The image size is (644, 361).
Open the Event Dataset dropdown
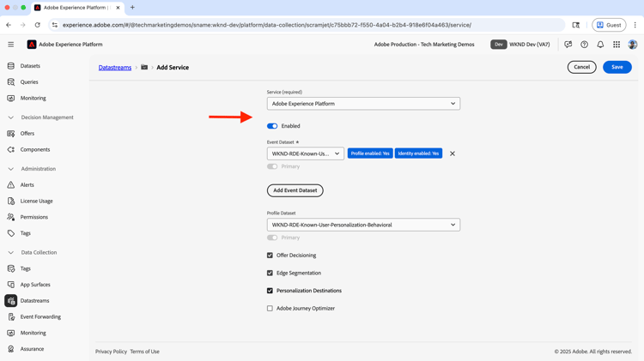[306, 153]
